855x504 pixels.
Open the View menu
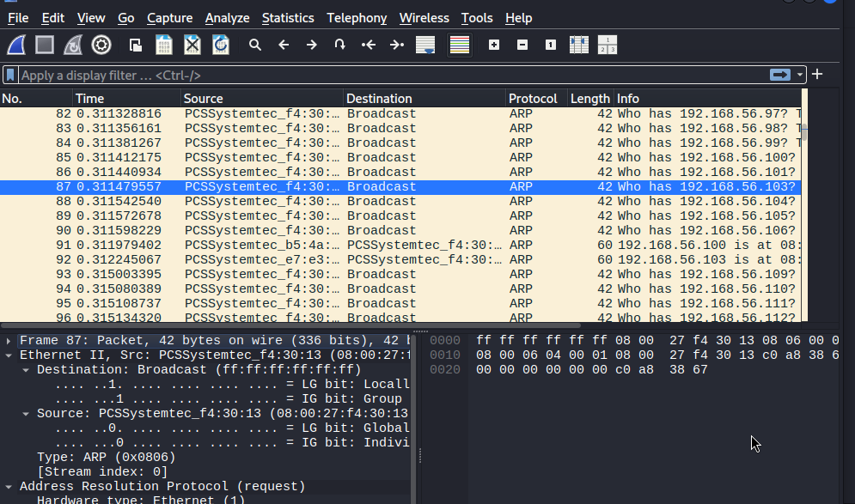(x=91, y=18)
